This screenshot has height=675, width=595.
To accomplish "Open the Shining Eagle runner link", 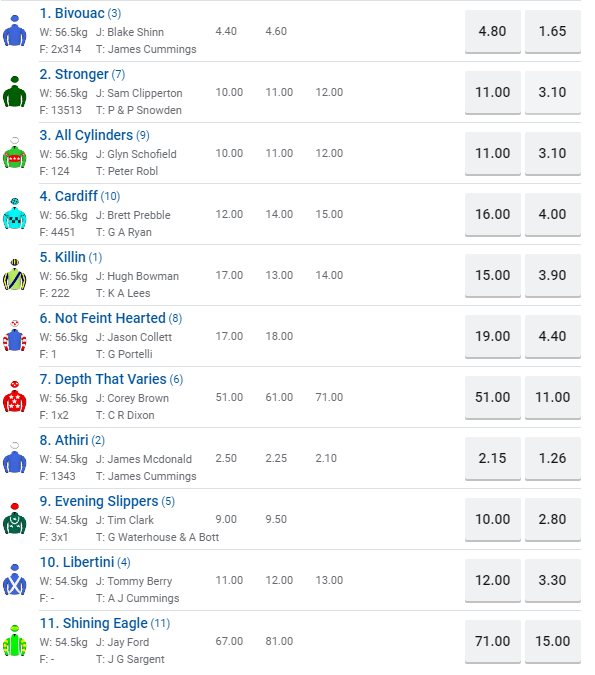I will click(x=93, y=623).
